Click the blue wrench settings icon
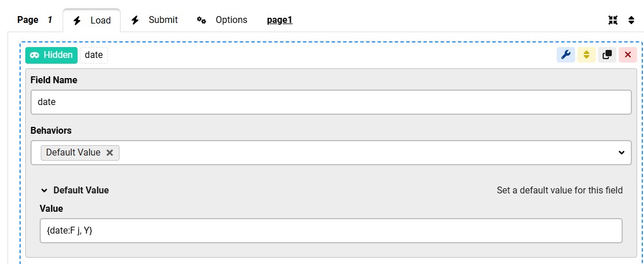Viewport: 644px width, 264px height. click(x=565, y=55)
